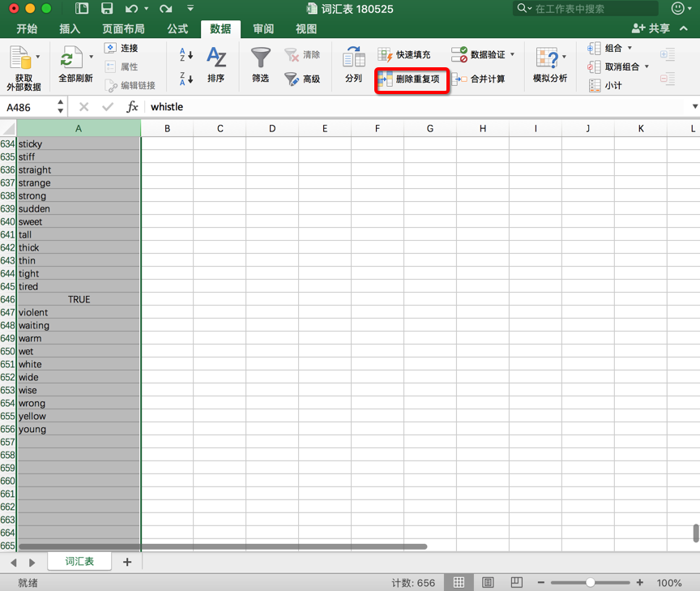The image size is (700, 591).
Task: Click the next sheet arrow
Action: pos(32,563)
